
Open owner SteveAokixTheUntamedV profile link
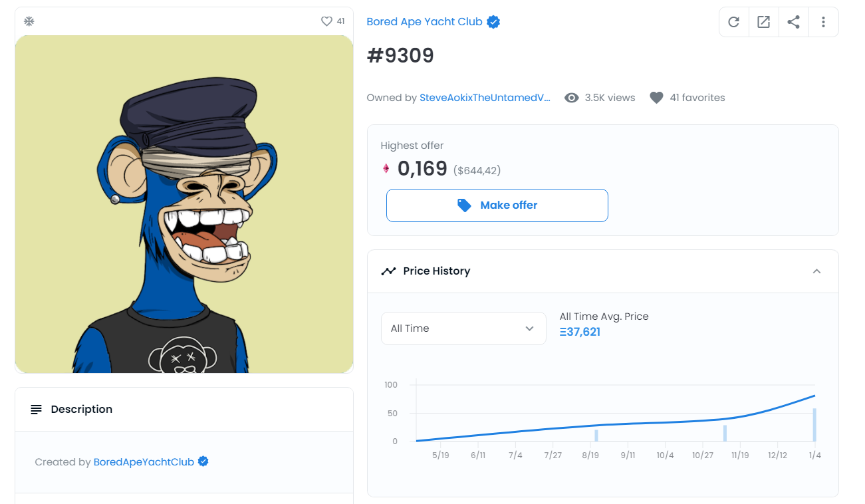click(x=485, y=98)
